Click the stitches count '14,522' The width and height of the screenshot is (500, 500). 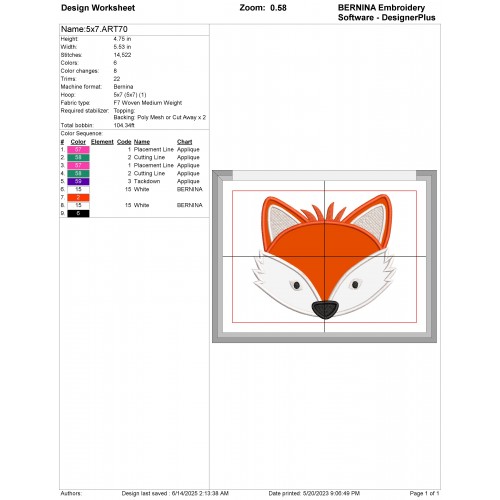pos(122,55)
